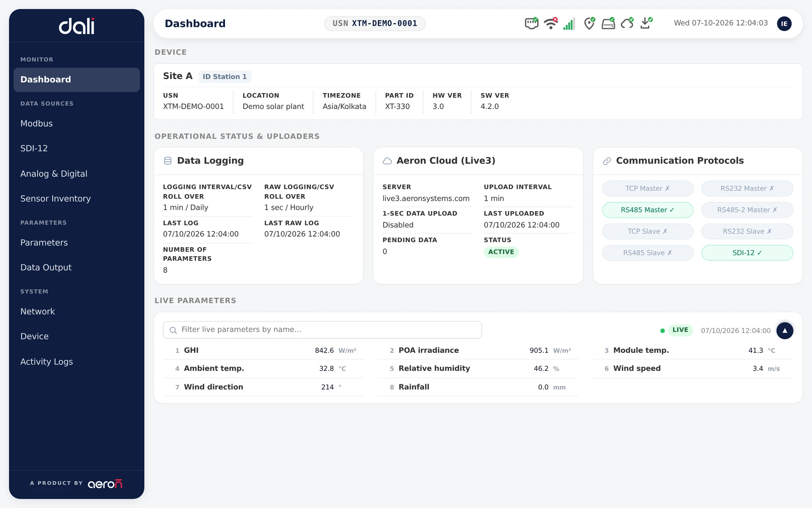The height and width of the screenshot is (508, 812).
Task: Open Dashboard in the sidebar
Action: (77, 80)
